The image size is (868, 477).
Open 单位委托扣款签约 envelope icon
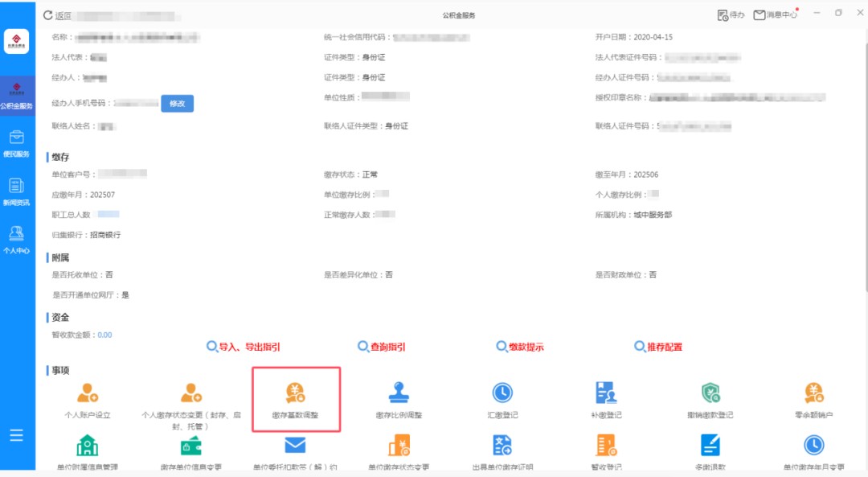pyautogui.click(x=295, y=445)
